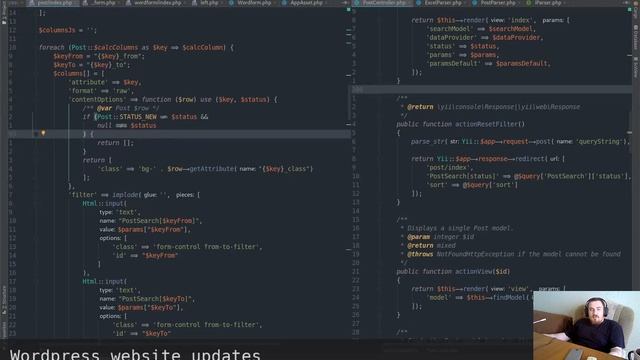Click the 'dataProvider' => $dataProvider line
640x360 pixels.
pyautogui.click(x=484, y=38)
